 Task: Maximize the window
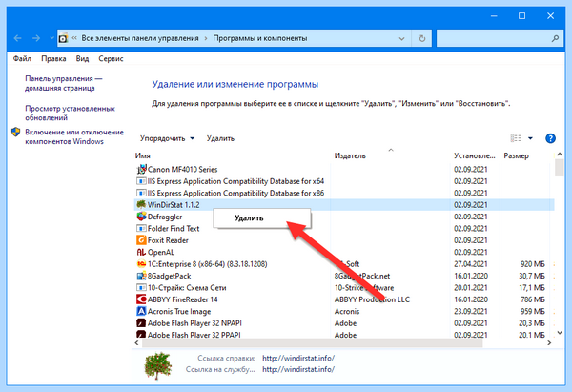coord(521,16)
